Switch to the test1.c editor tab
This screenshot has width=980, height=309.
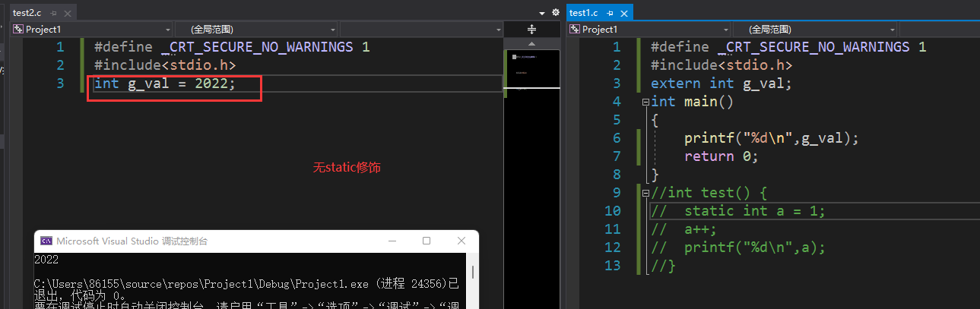(584, 12)
